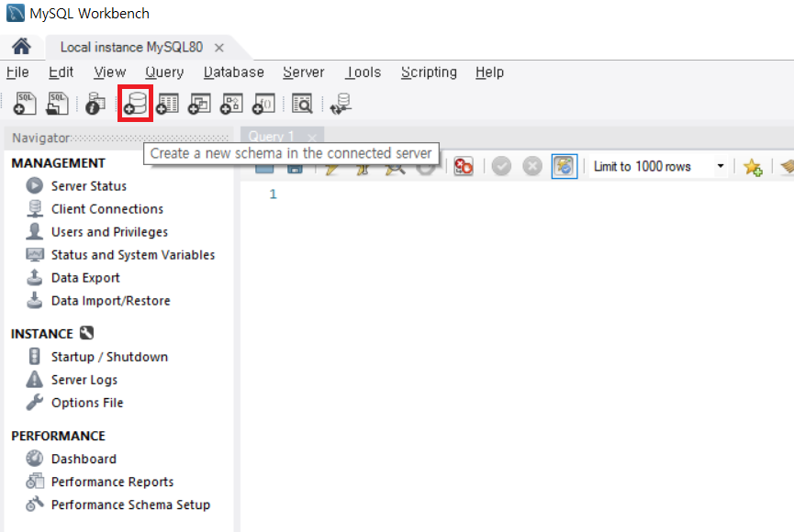
Task: Switch to Local instance MySQL80 tab
Action: click(x=131, y=47)
